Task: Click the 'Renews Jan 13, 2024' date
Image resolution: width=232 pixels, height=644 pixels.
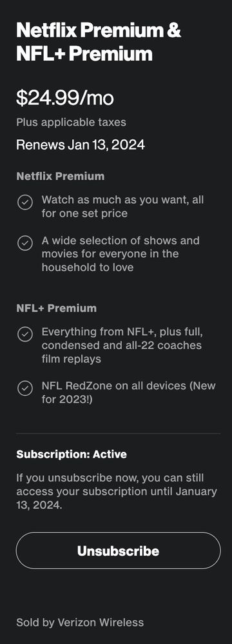Action: [81, 144]
